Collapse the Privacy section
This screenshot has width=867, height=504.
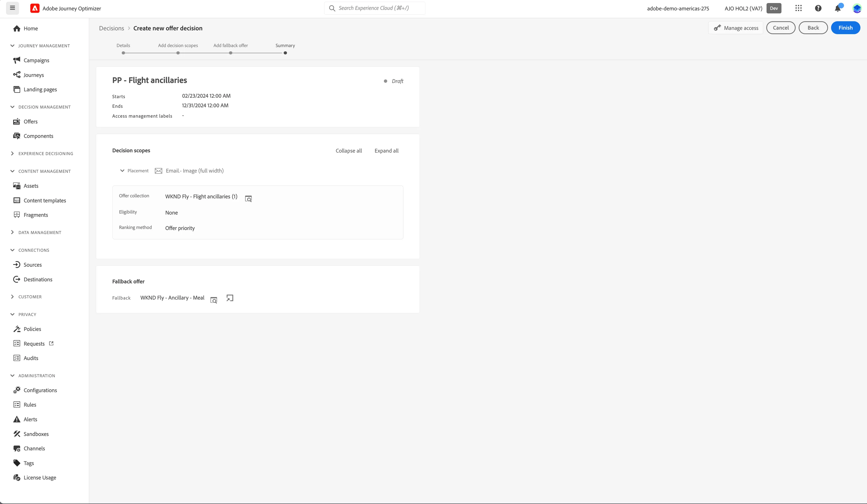pos(12,314)
